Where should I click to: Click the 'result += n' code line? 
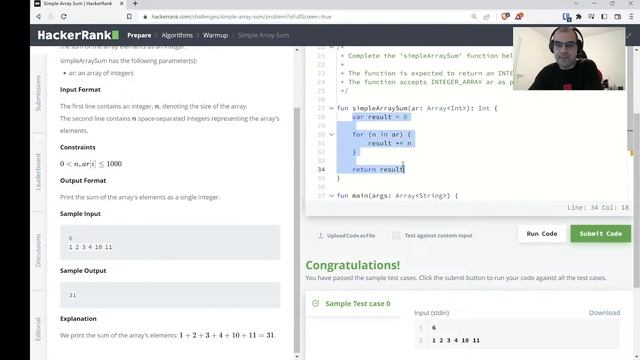coord(389,143)
